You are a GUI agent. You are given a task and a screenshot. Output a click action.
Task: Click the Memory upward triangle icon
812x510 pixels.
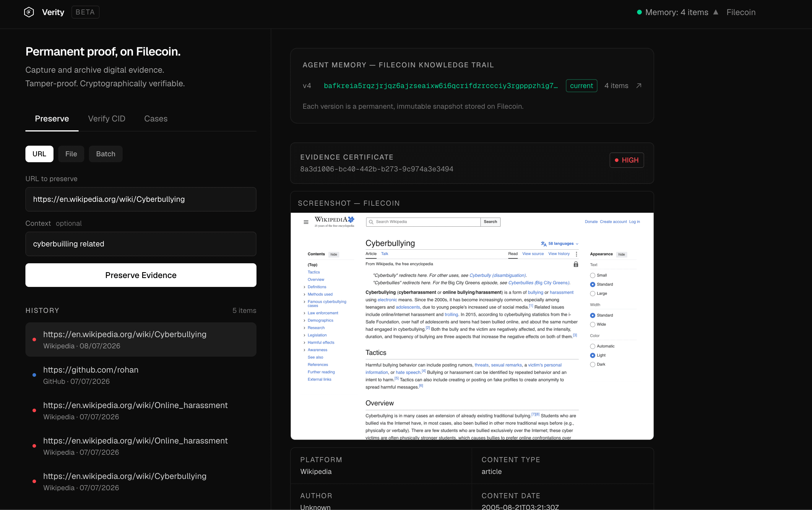pyautogui.click(x=716, y=12)
